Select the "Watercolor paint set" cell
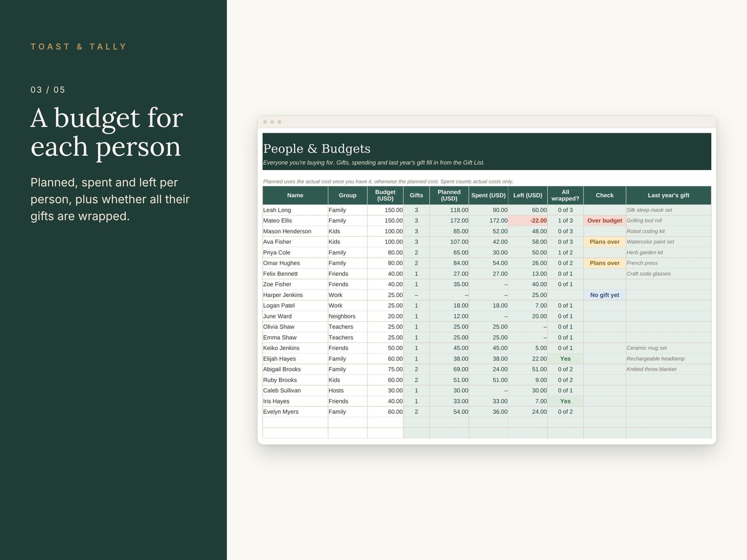This screenshot has width=747, height=560. 669,242
